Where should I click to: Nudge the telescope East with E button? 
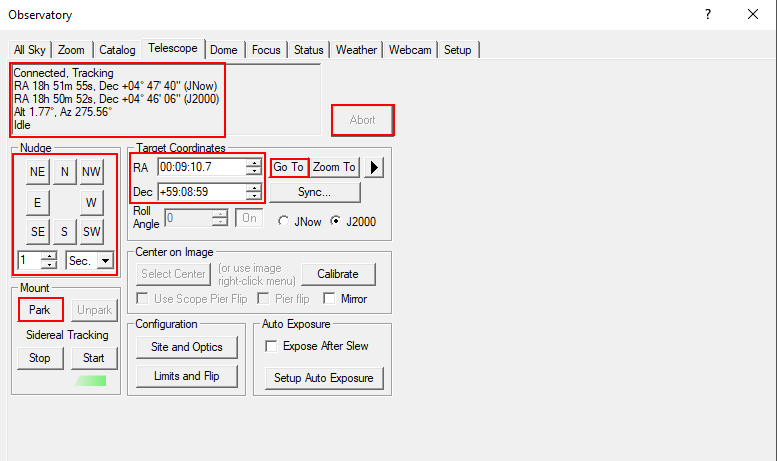pyautogui.click(x=38, y=203)
